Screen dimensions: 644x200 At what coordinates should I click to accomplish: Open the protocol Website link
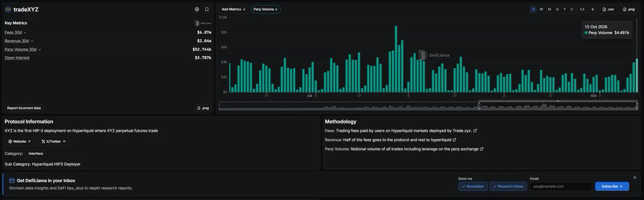click(x=19, y=141)
